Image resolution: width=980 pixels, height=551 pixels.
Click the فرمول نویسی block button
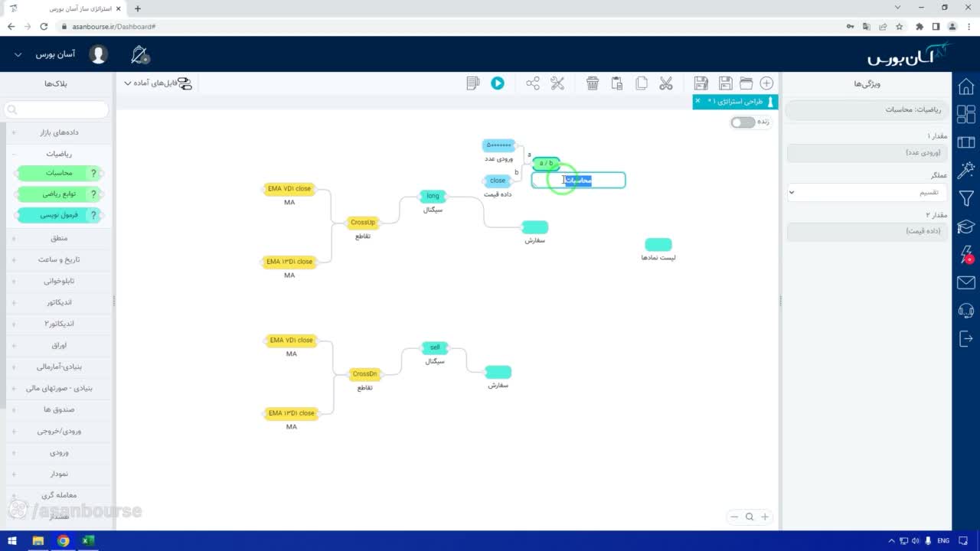(x=59, y=216)
